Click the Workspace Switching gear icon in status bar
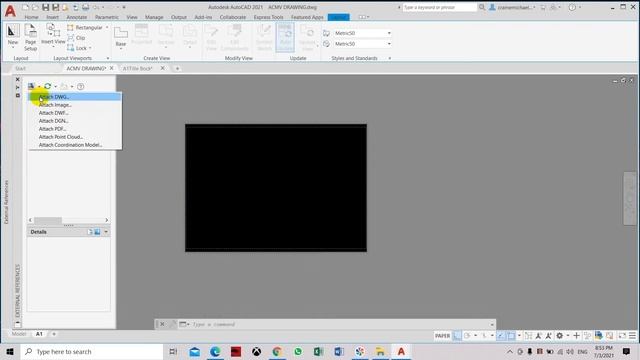640x360 pixels. tap(560, 336)
